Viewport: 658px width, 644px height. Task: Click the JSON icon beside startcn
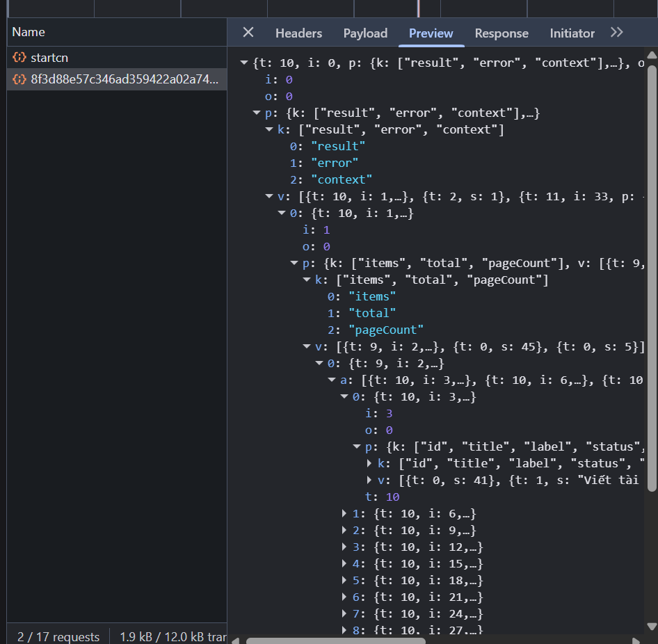pyautogui.click(x=20, y=58)
